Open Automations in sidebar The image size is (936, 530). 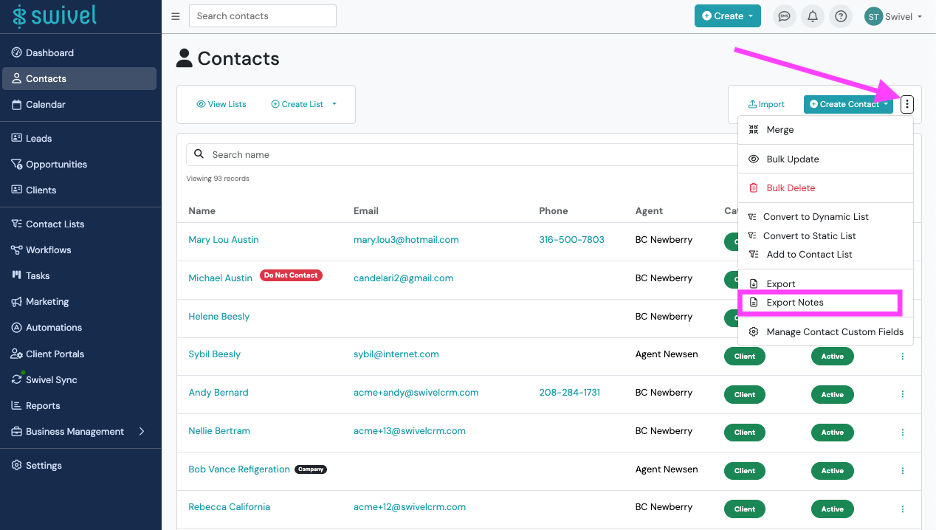point(47,327)
